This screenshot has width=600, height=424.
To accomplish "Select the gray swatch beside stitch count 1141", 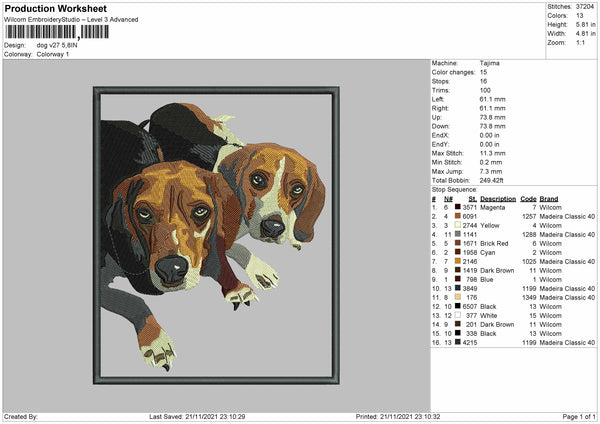I will pos(457,234).
